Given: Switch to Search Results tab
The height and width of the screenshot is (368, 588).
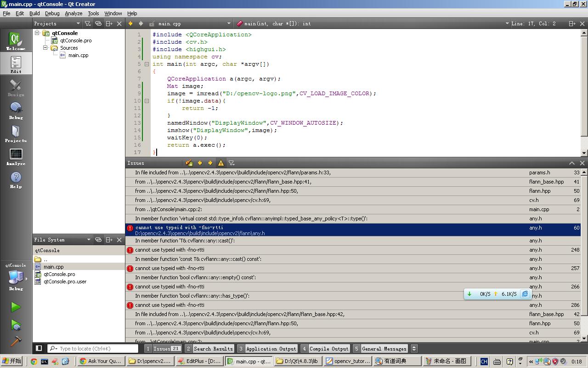Looking at the screenshot, I should click(x=209, y=349).
